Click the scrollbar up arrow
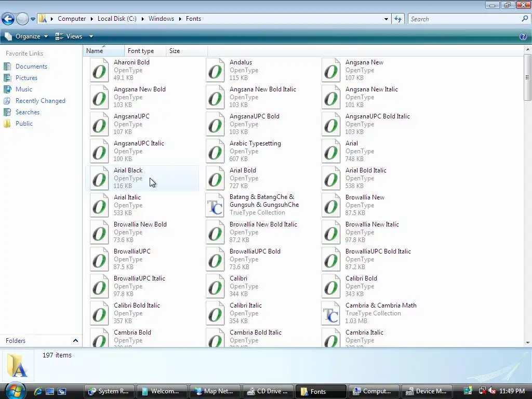Image resolution: width=532 pixels, height=399 pixels. click(x=528, y=49)
